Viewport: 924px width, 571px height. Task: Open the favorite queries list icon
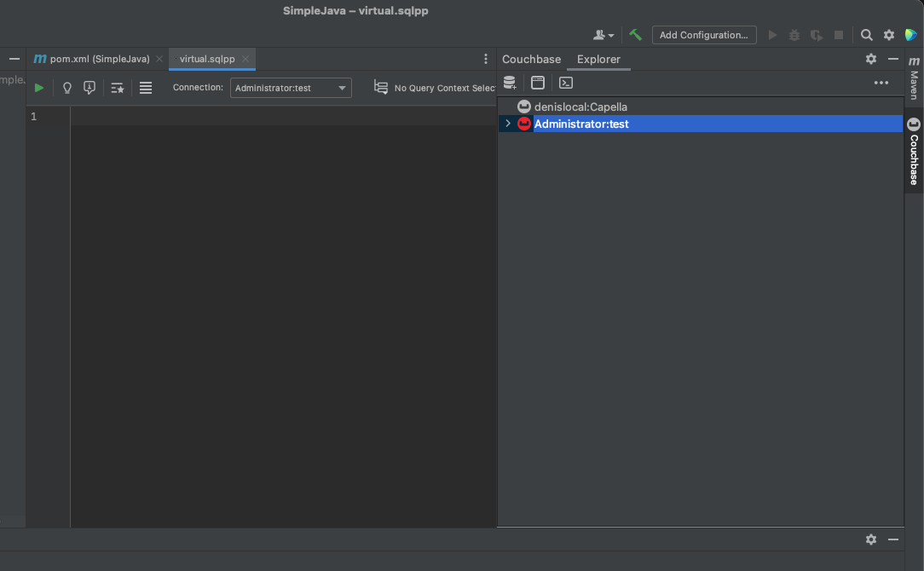coord(118,88)
